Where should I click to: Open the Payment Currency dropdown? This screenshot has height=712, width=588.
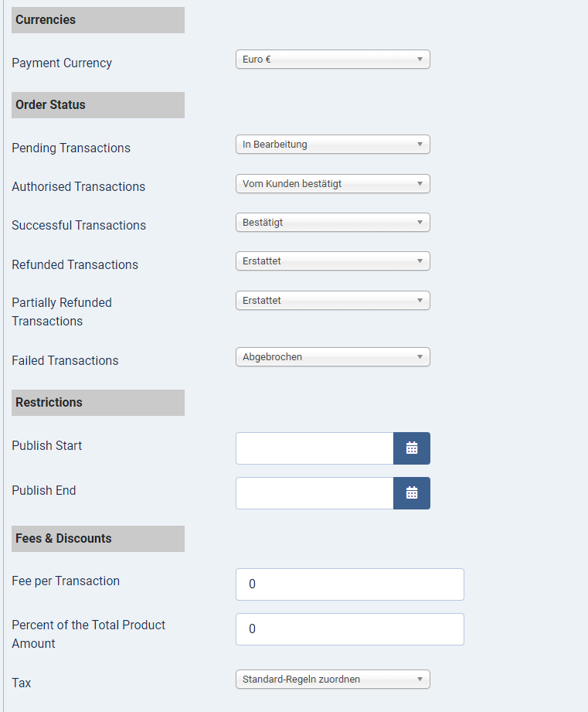[x=332, y=60]
